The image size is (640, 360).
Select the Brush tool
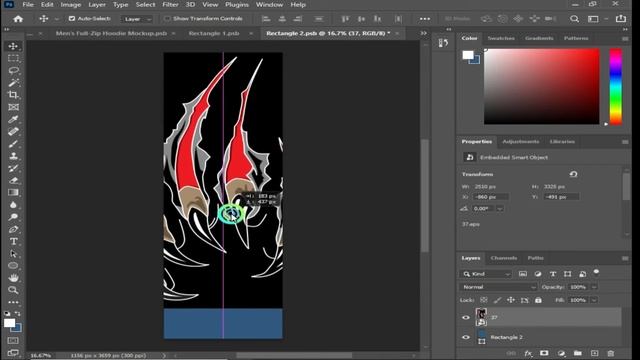coord(13,144)
